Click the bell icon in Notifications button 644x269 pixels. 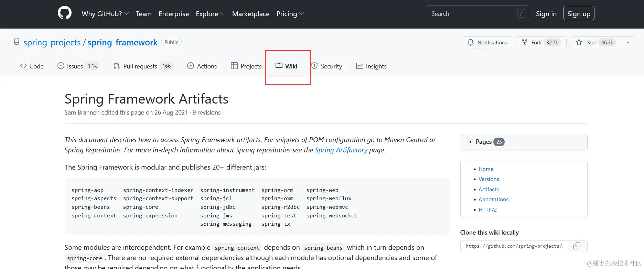(471, 42)
